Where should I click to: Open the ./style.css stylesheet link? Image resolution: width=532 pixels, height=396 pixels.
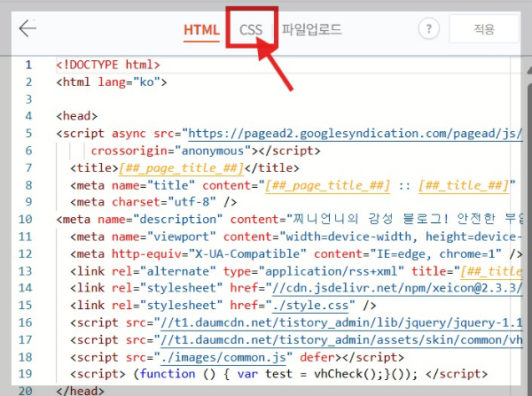[x=310, y=306]
